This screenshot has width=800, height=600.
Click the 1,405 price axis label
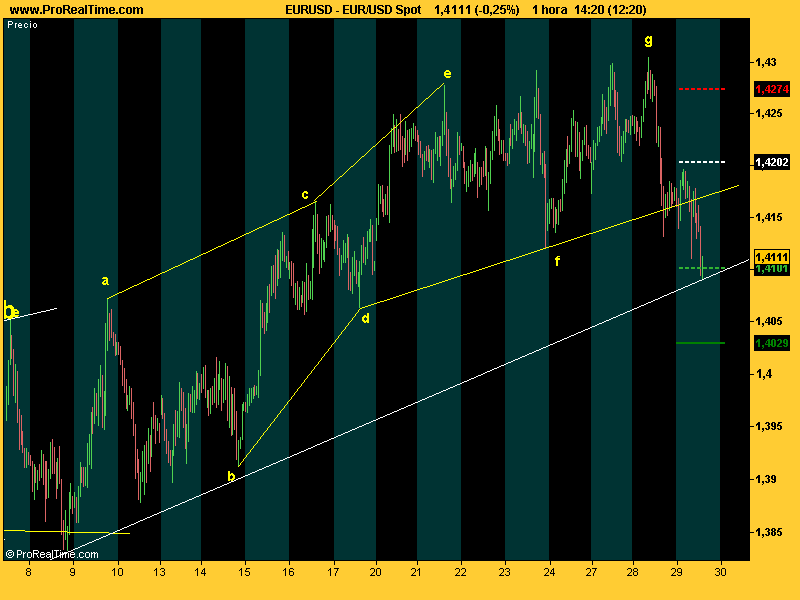coord(769,321)
